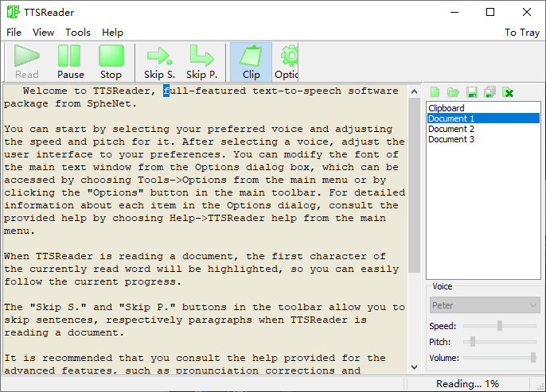The width and height of the screenshot is (546, 392).
Task: Click the save all documents icon
Action: click(x=489, y=92)
